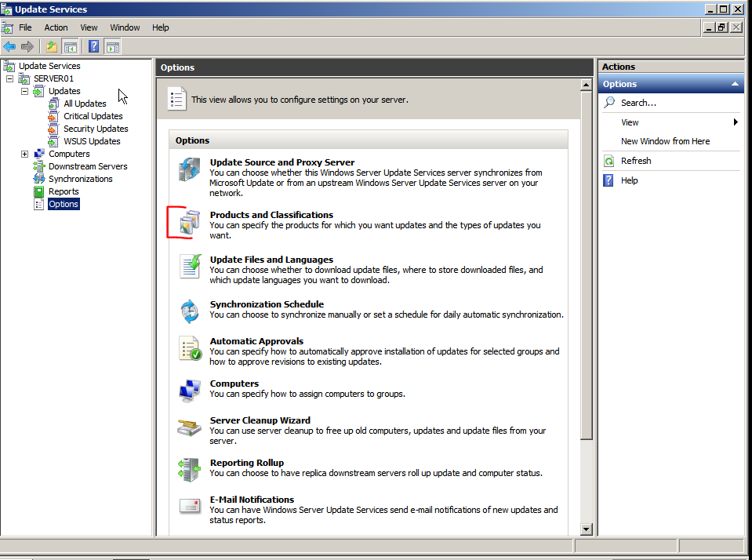Select All Updates in the tree
The width and height of the screenshot is (752, 560).
pyautogui.click(x=85, y=104)
